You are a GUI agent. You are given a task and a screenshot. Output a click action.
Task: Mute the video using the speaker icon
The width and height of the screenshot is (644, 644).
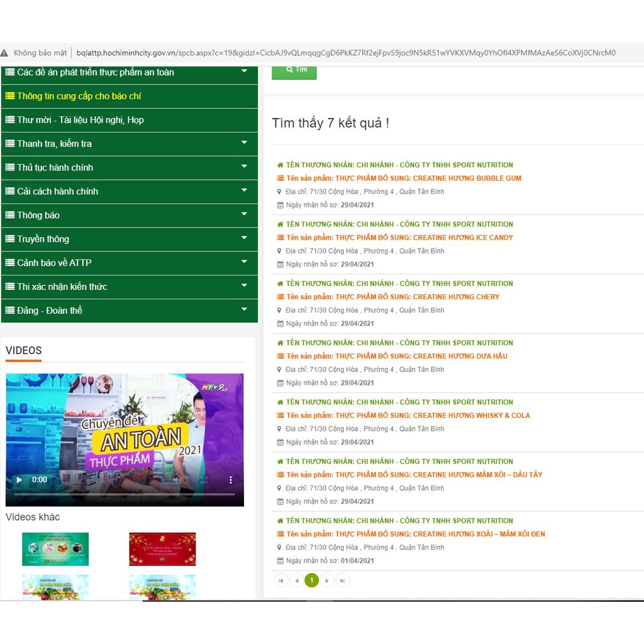point(177,480)
